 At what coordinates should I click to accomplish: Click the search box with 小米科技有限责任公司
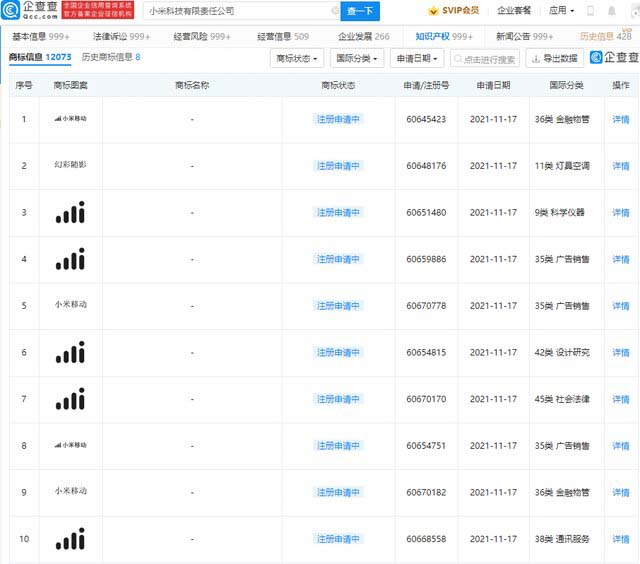coord(241,11)
